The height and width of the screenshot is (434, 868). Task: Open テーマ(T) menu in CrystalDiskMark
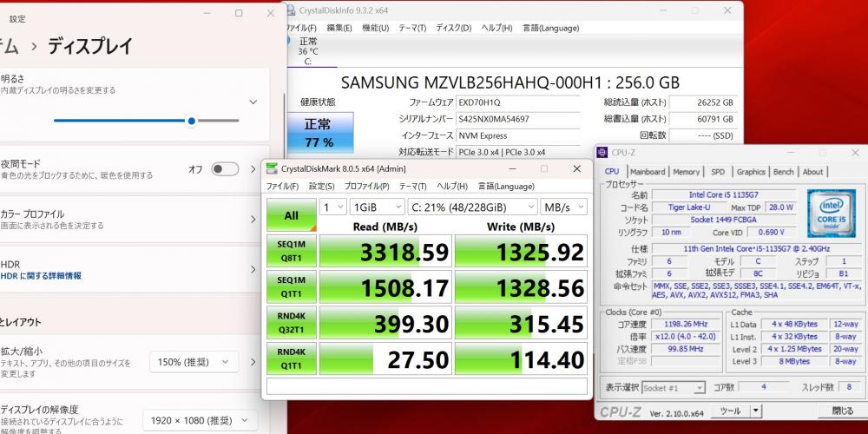pyautogui.click(x=412, y=187)
